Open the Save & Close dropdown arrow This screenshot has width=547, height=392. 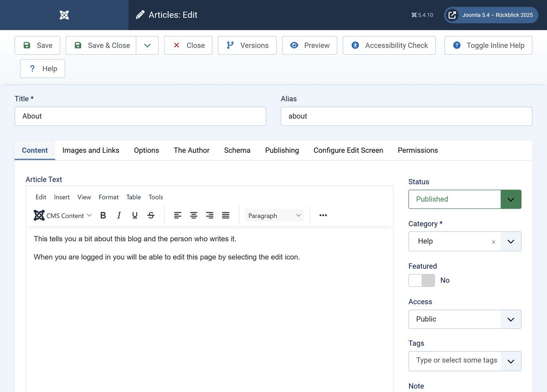tap(147, 45)
